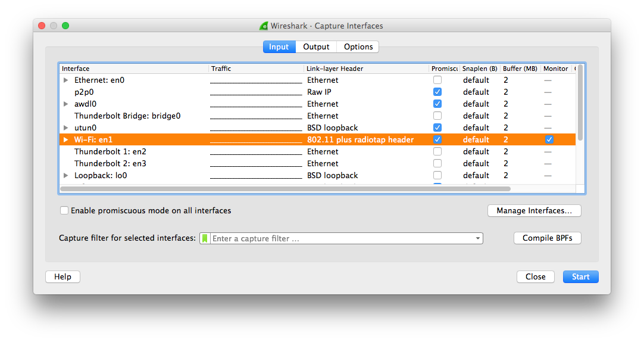Click 'Raw IP' link-layer cell for p2p0
644x342 pixels.
click(319, 92)
